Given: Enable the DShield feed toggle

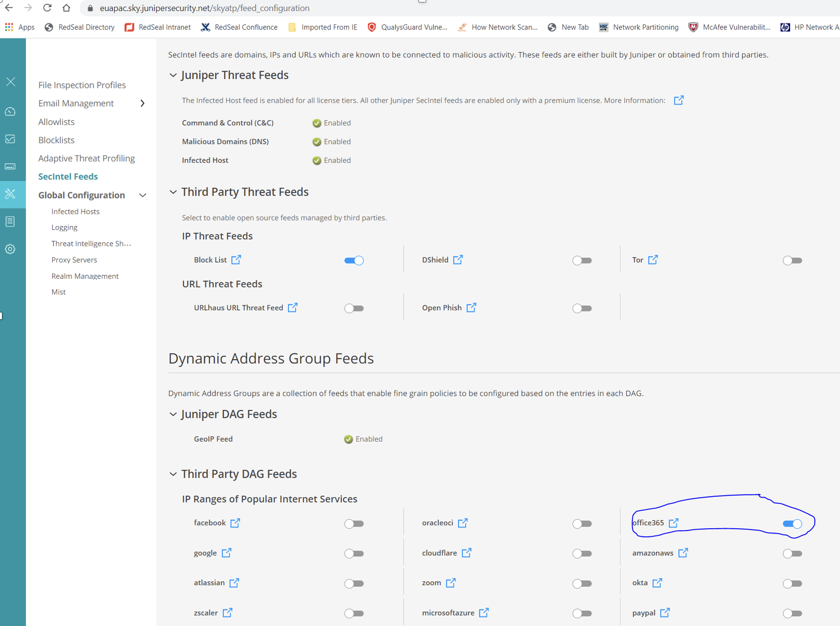Looking at the screenshot, I should (x=582, y=260).
